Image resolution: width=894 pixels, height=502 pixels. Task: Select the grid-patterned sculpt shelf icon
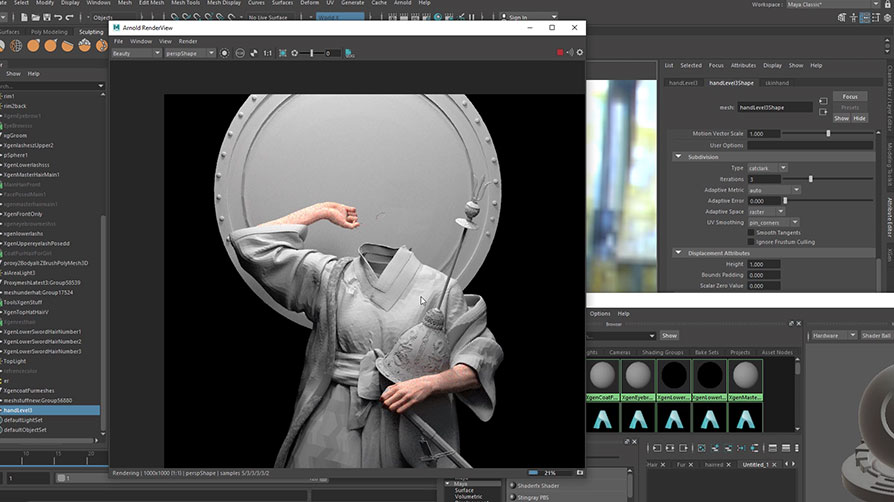pyautogui.click(x=16, y=46)
